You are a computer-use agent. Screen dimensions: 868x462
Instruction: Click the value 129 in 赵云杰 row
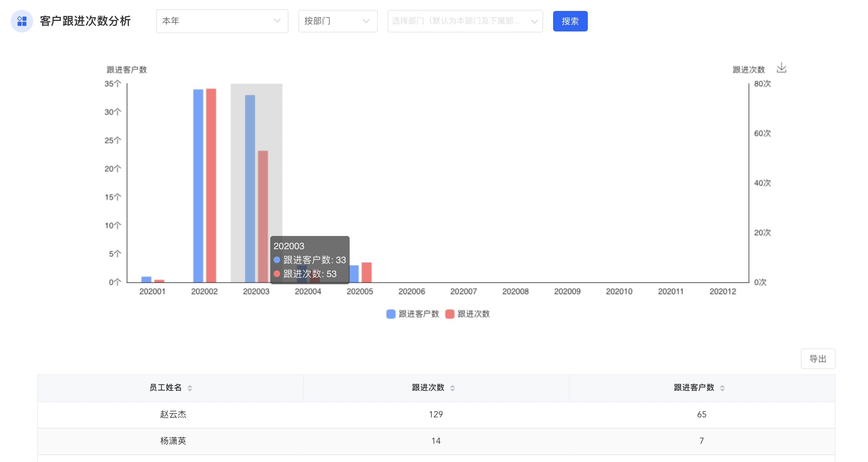click(x=436, y=414)
